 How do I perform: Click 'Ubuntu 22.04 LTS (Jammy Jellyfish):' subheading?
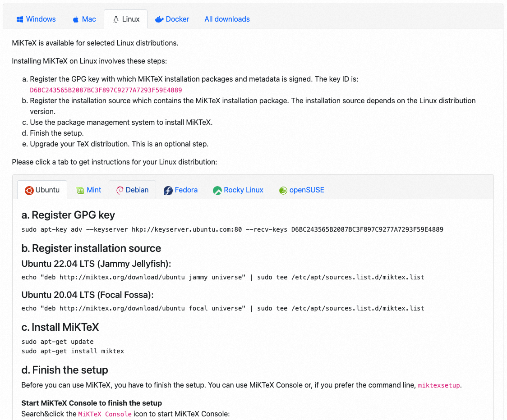pyautogui.click(x=97, y=264)
